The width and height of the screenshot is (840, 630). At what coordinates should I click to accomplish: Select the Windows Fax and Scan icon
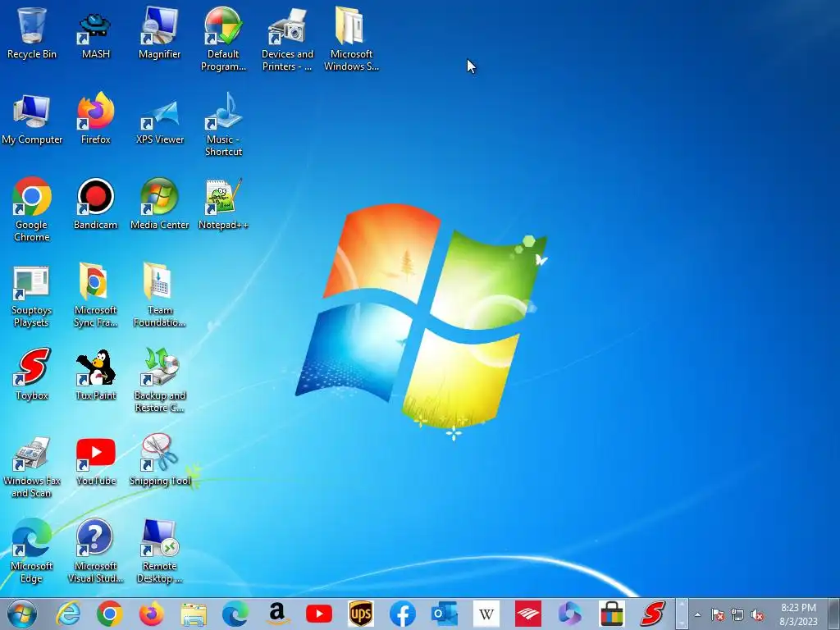coord(32,466)
